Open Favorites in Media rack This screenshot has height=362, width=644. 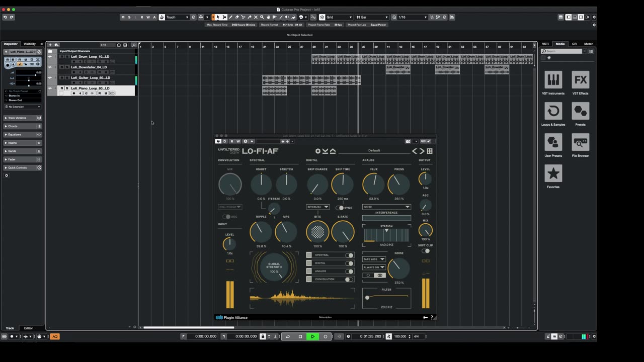(553, 176)
